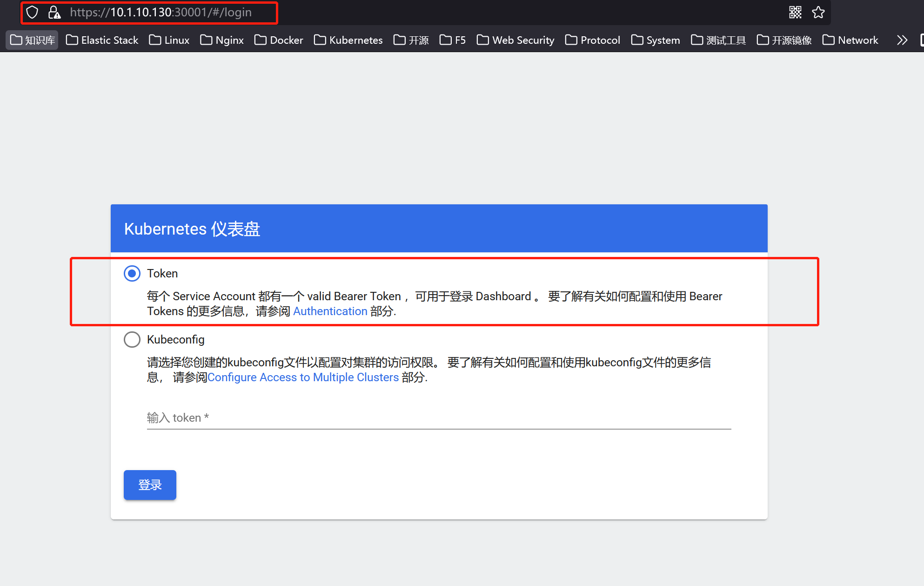Viewport: 924px width, 586px height.
Task: Open the Protocol bookmark folder
Action: pyautogui.click(x=593, y=40)
